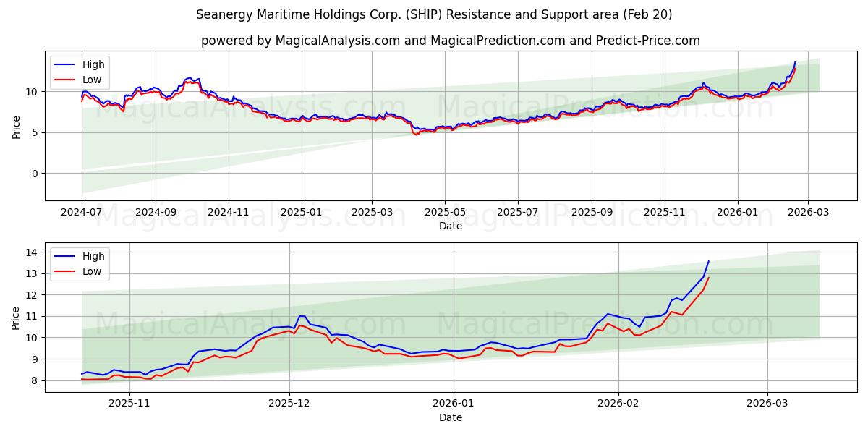
Task: Click the red Low legend entry in the top chart
Action: 78,80
